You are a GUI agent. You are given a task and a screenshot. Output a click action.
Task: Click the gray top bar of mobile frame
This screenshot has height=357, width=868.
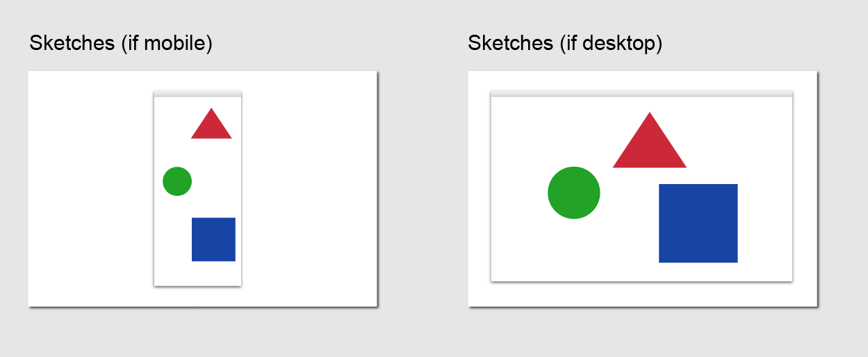[197, 94]
